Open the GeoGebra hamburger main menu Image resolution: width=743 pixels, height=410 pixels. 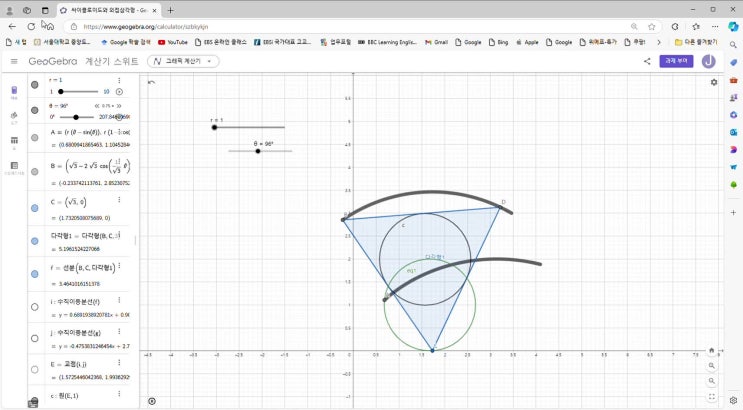[x=14, y=61]
